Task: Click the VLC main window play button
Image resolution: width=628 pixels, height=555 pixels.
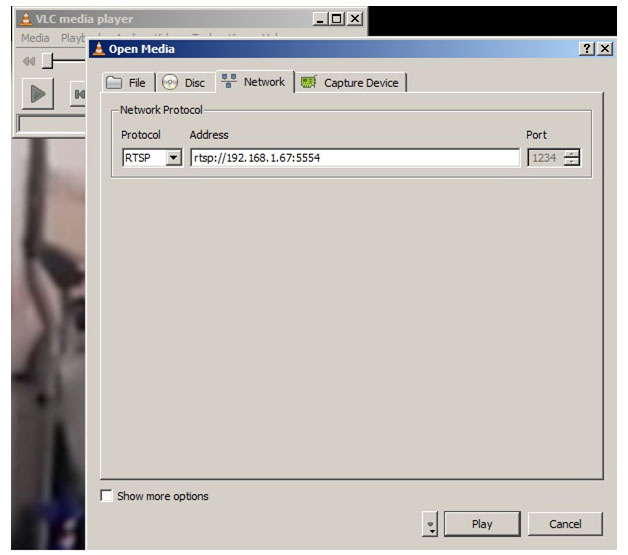Action: 38,94
